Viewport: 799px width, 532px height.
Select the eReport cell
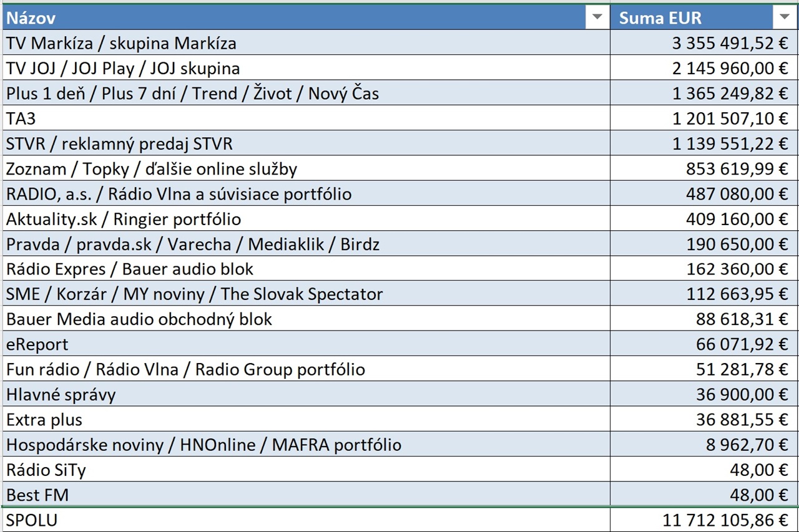[305, 344]
